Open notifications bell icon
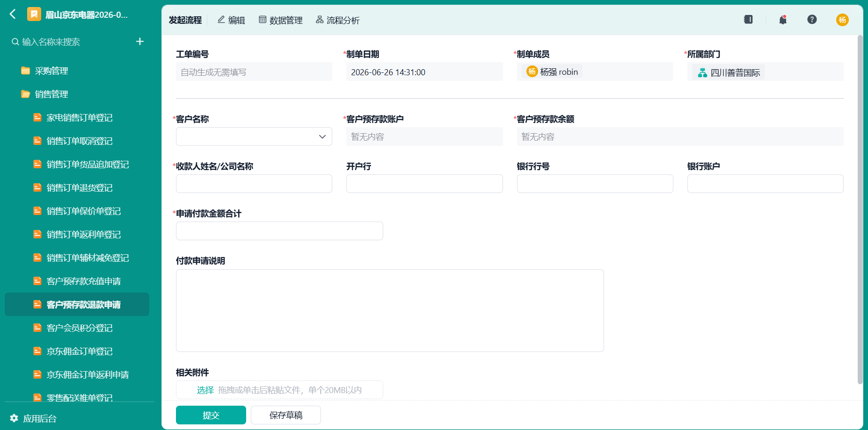Image resolution: width=868 pixels, height=430 pixels. click(783, 20)
